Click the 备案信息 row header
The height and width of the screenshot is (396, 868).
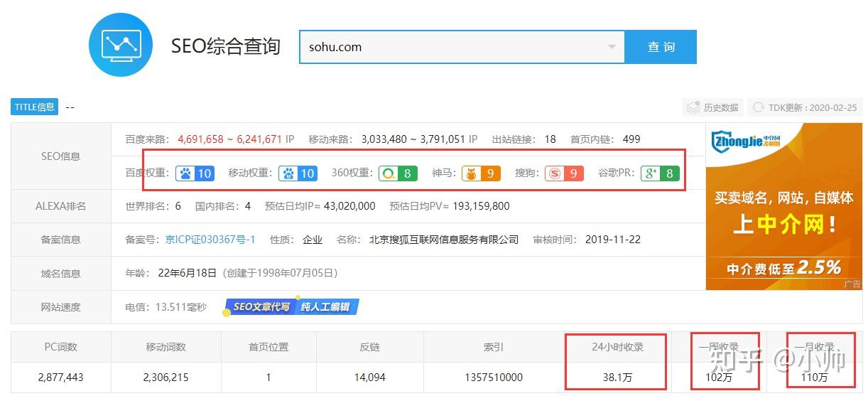tap(61, 240)
